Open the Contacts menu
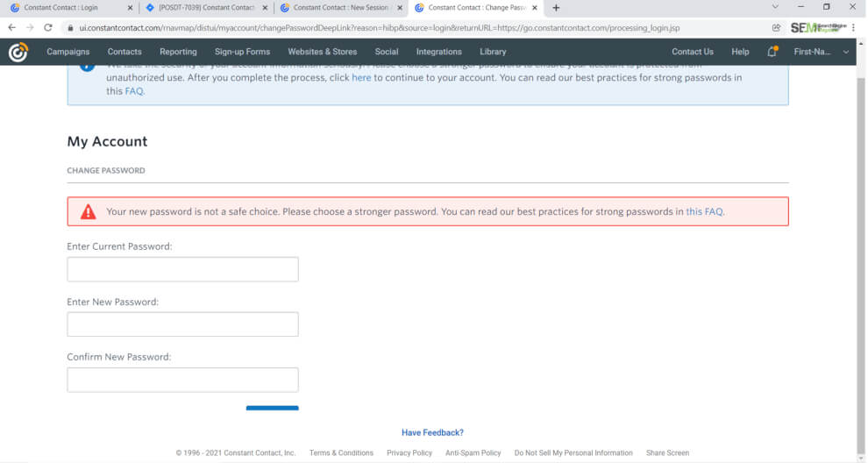 (125, 52)
